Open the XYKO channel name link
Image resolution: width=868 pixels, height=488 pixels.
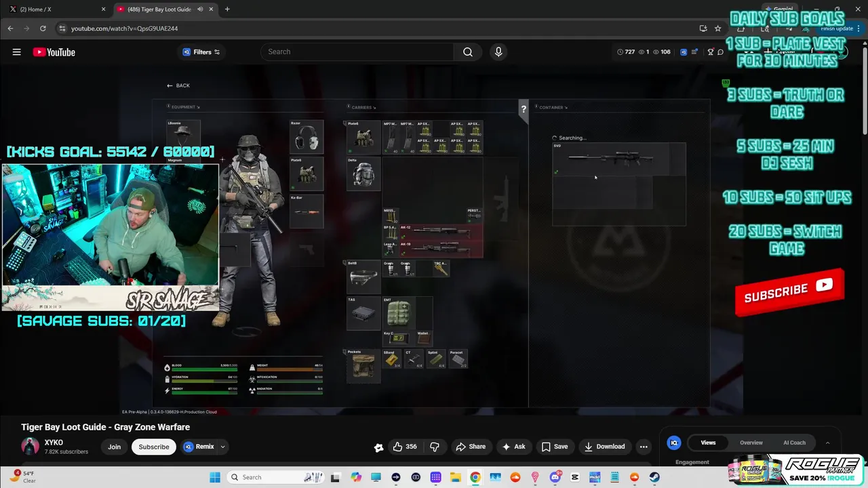[54, 443]
